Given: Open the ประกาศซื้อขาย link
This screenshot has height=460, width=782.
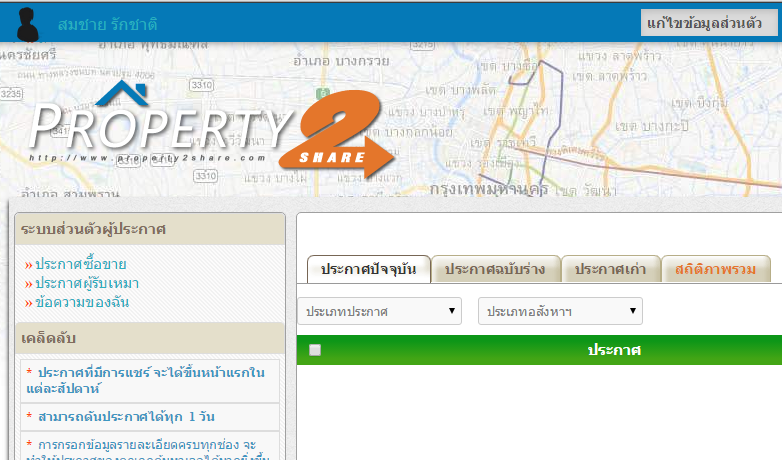Looking at the screenshot, I should pos(81,264).
